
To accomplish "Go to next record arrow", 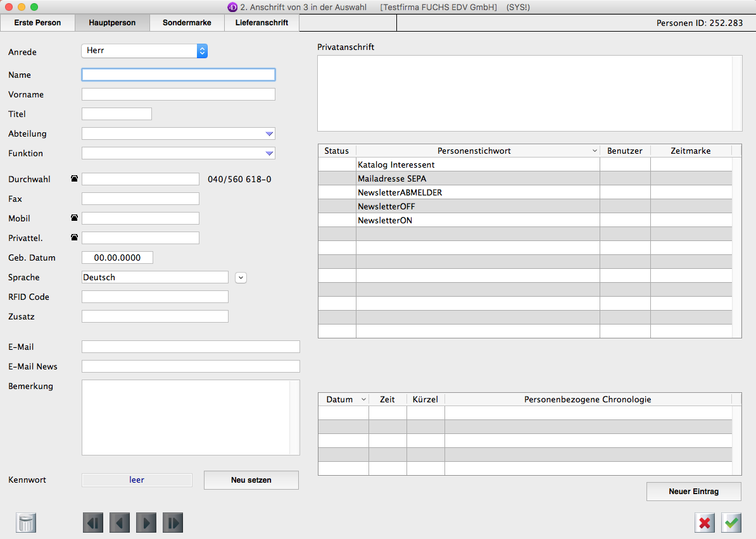I will tap(146, 523).
